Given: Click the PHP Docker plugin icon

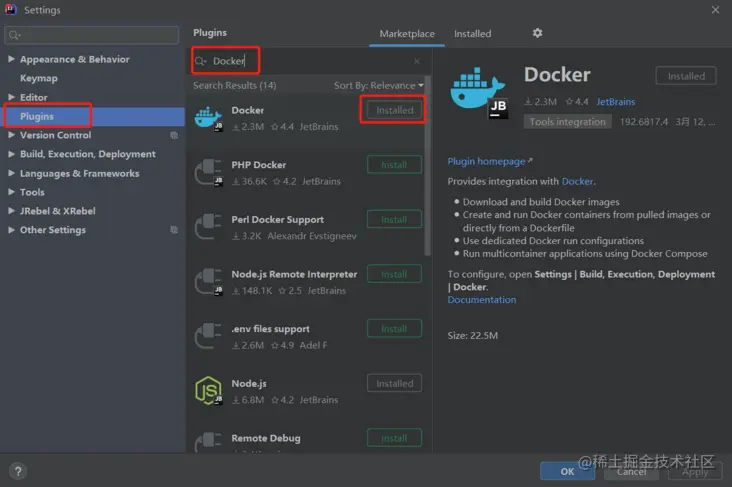Looking at the screenshot, I should (208, 172).
